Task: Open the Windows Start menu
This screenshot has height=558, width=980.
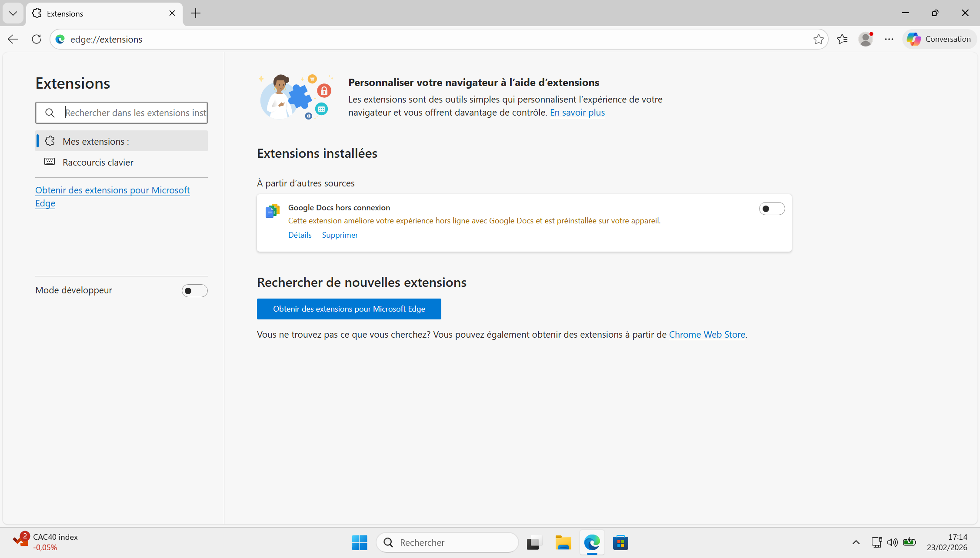Action: click(360, 542)
